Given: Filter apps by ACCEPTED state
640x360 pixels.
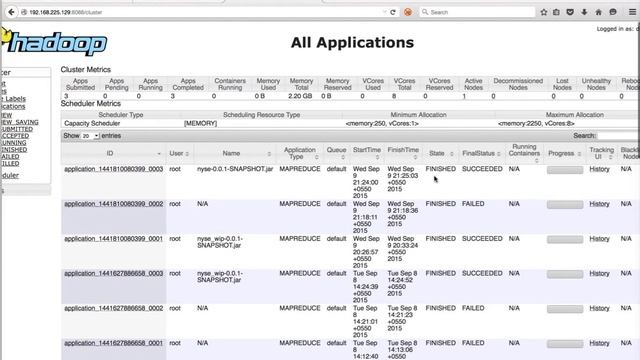Looking at the screenshot, I should [x=15, y=136].
